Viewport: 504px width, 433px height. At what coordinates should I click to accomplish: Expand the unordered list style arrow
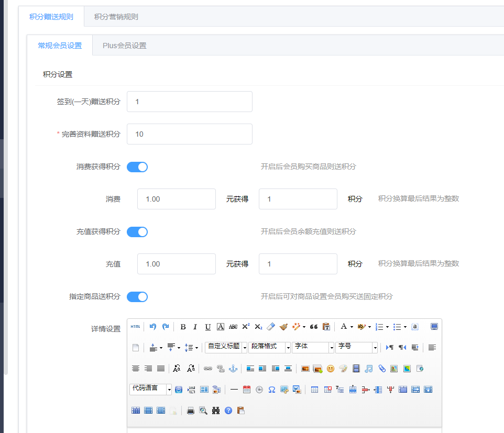tap(405, 327)
